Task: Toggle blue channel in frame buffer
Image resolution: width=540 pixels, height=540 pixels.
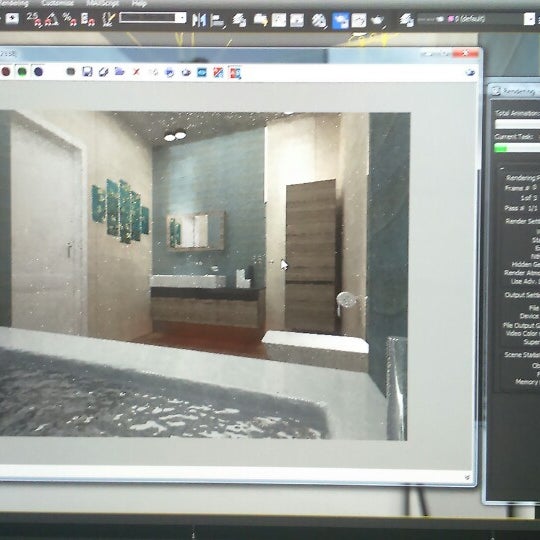Action: coord(38,72)
